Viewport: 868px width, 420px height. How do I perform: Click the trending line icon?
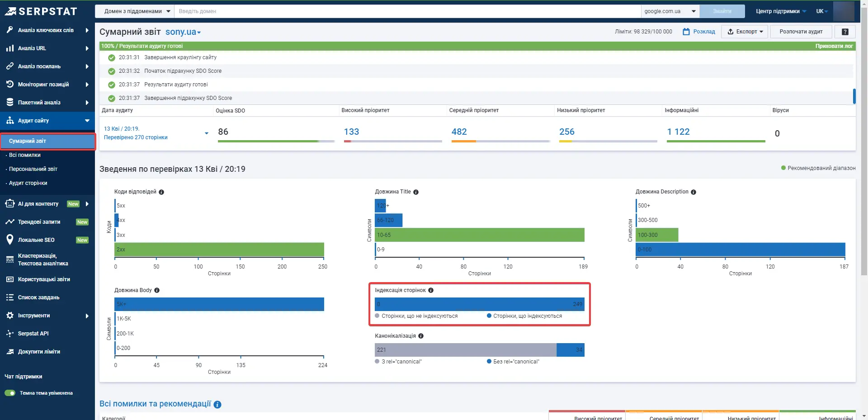click(x=9, y=222)
